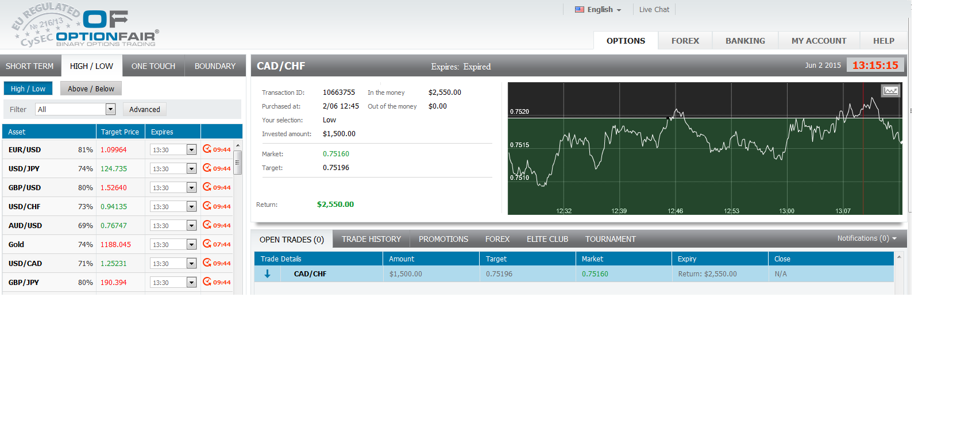
Task: Click the US flag language icon
Action: [x=580, y=10]
